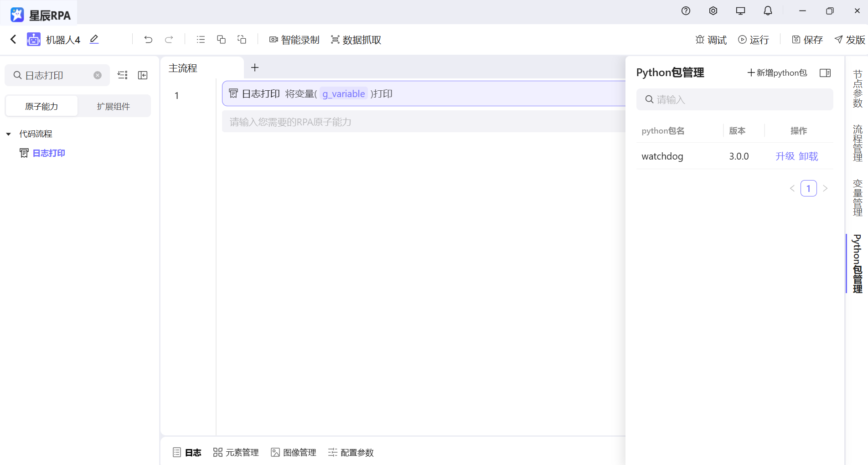
Task: Open 元素管理 from the bottom bar
Action: pos(236,452)
